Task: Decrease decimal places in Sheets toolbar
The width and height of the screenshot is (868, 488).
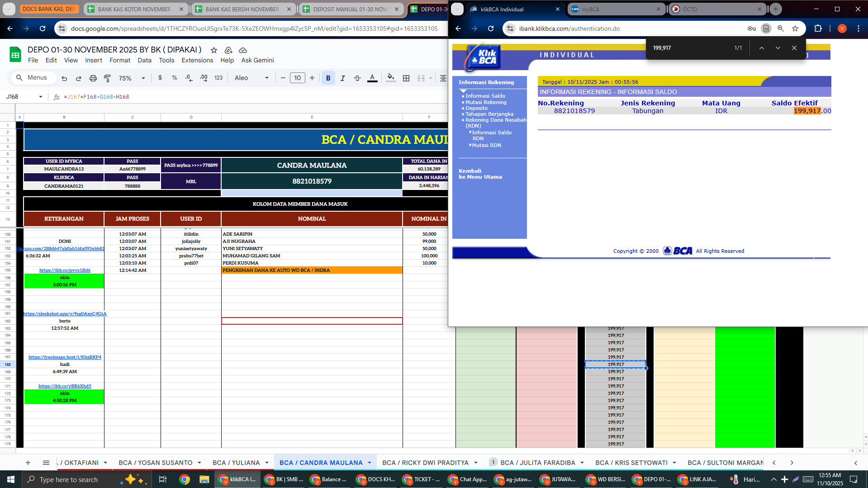Action: coord(189,78)
